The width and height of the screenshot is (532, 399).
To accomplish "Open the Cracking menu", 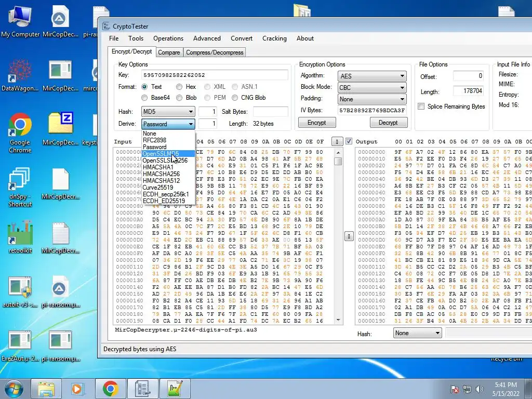I will [274, 38].
